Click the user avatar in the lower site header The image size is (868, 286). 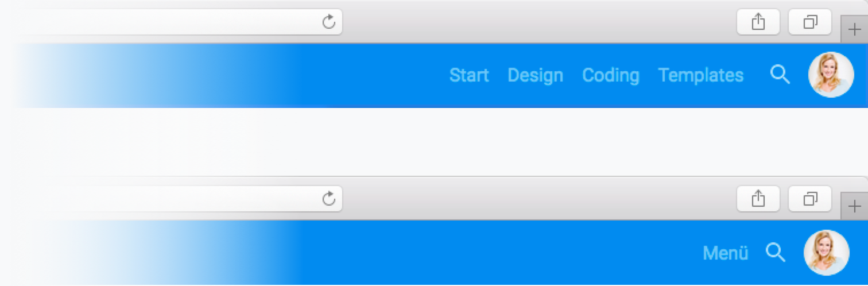826,252
